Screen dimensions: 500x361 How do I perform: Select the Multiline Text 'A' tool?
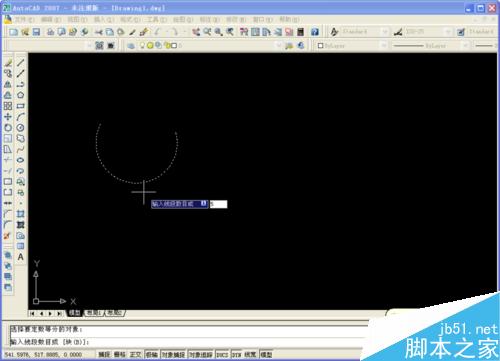click(21, 257)
